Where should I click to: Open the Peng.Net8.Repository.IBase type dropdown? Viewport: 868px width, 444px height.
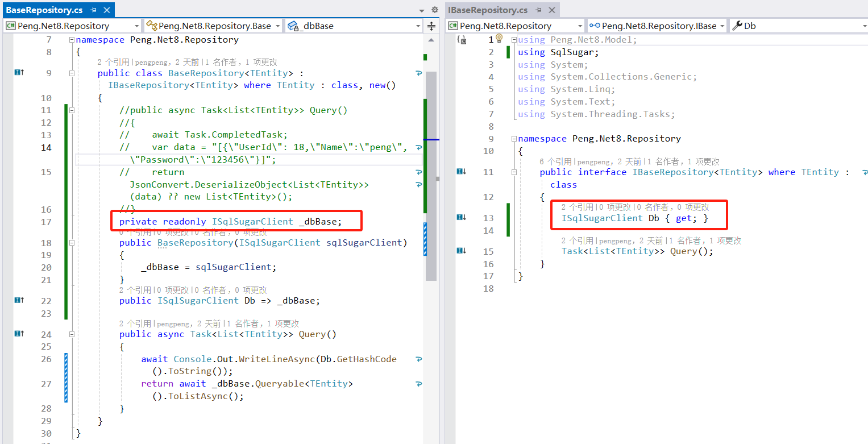point(657,26)
